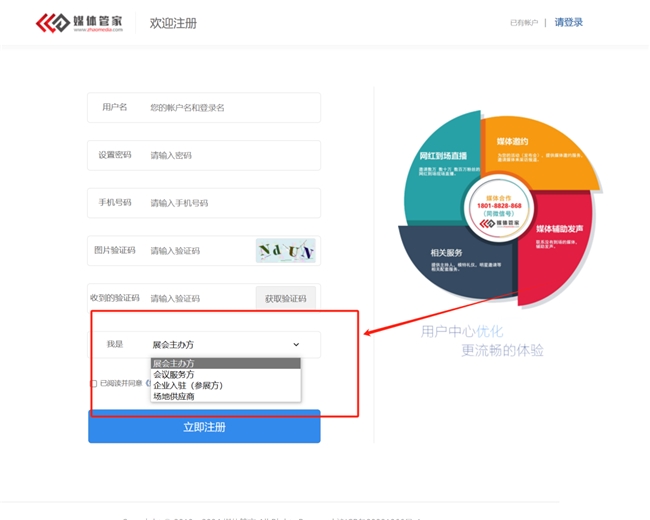Click the chevron arrow on the 我是 dropdown

(x=296, y=345)
